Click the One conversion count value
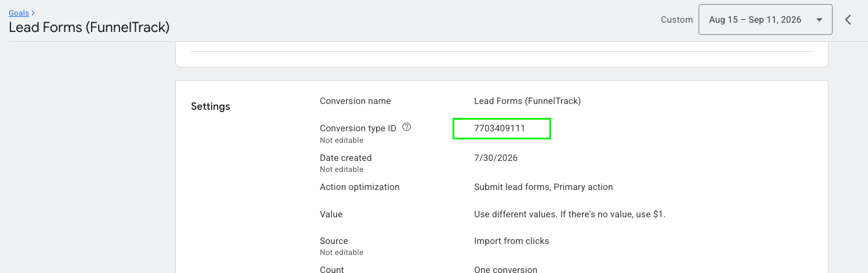This screenshot has height=273, width=868. 505,269
